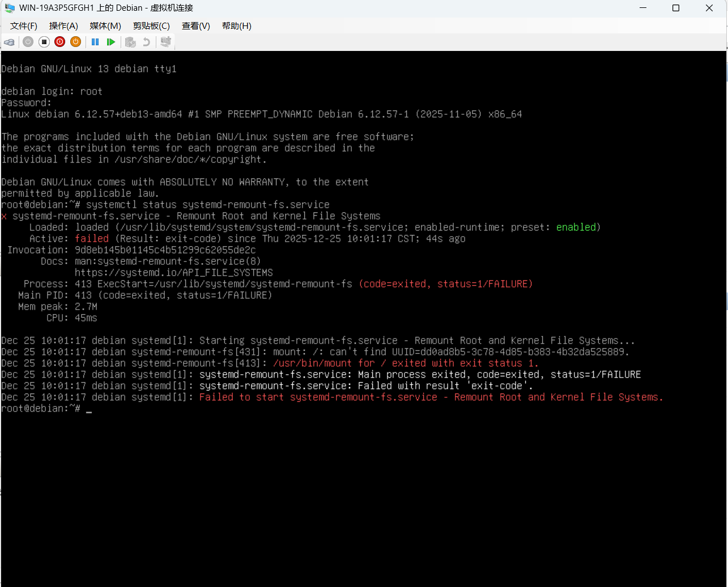Click the 'ABSOLUTELY NO WARRANTY' line
The image size is (728, 587).
(185, 182)
